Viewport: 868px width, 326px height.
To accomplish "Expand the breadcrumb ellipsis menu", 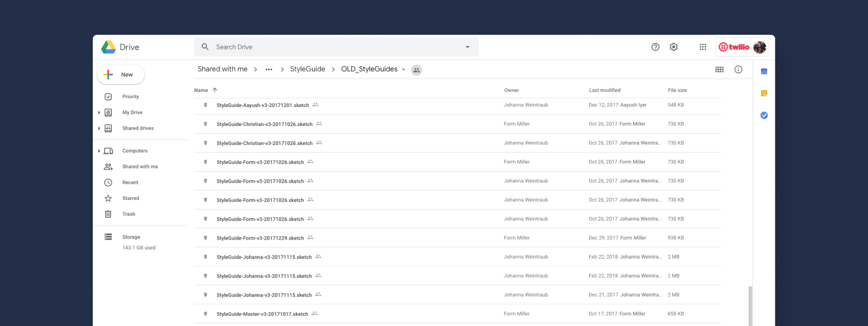I will pos(269,70).
